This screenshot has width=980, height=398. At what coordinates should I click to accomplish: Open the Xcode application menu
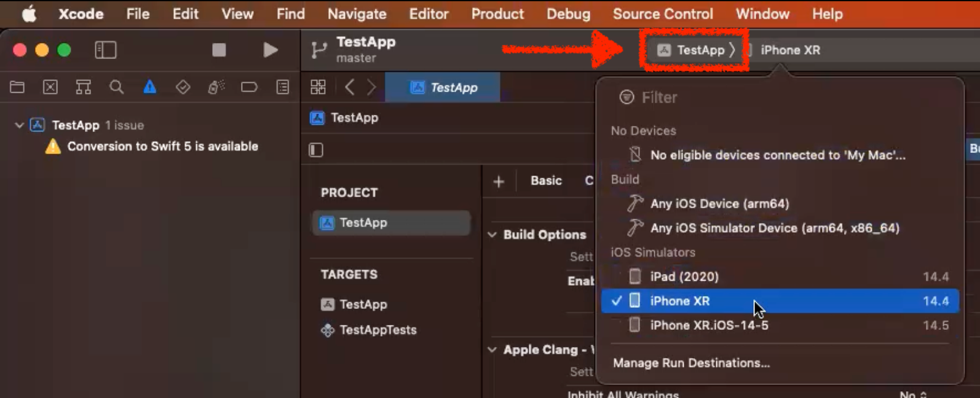tap(81, 14)
